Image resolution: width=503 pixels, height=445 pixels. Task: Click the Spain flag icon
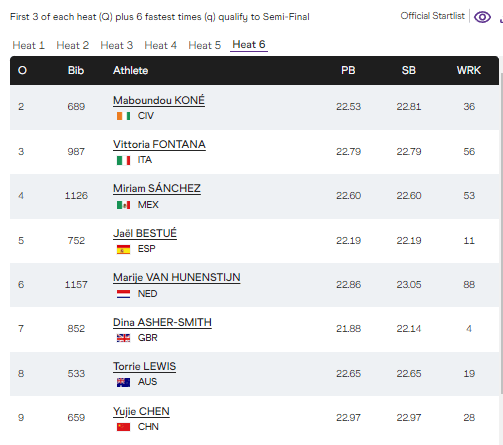[123, 249]
